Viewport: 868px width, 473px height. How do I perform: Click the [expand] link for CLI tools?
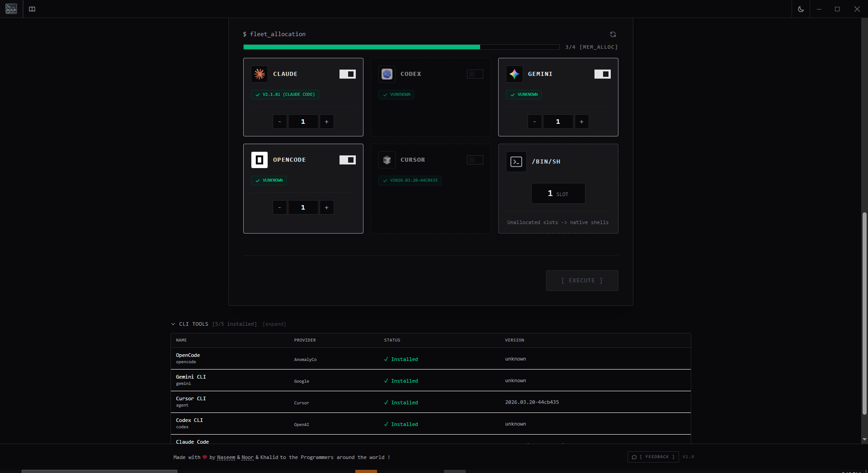[274, 324]
